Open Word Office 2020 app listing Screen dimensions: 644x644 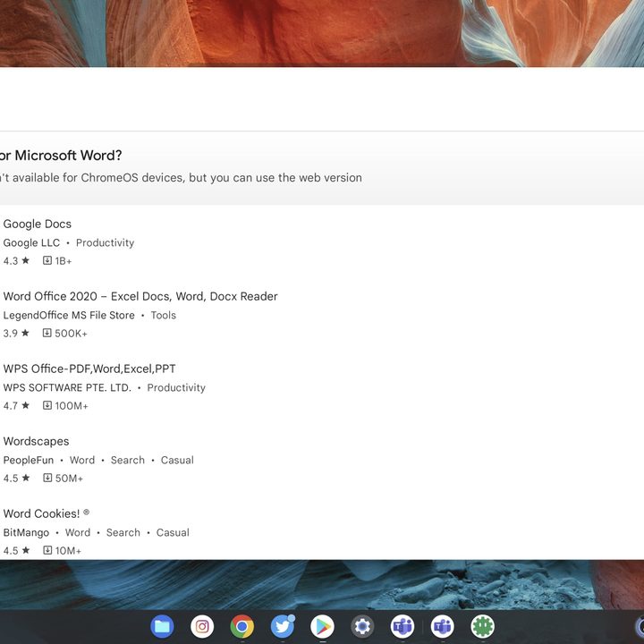[140, 296]
